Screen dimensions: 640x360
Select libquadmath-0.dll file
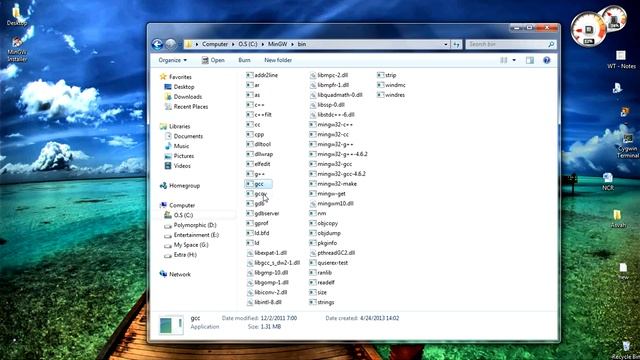[336, 95]
